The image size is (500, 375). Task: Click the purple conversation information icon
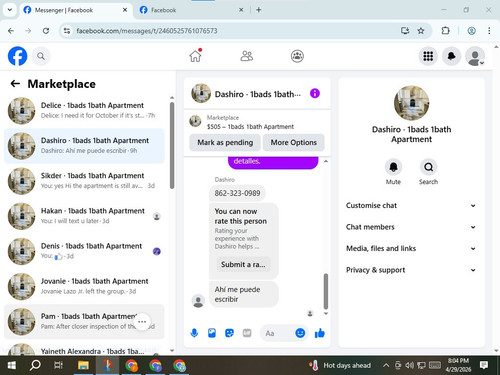coord(315,93)
